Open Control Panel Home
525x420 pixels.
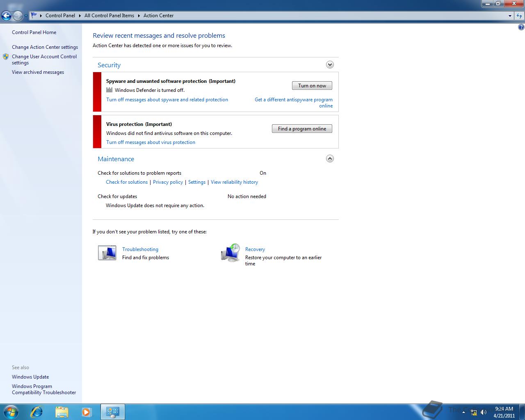(34, 32)
